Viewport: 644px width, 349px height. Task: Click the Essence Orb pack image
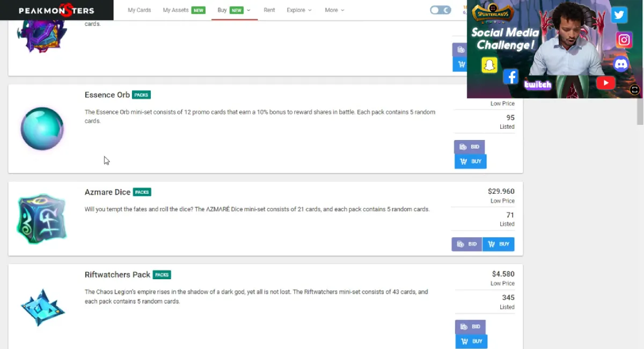pos(42,129)
